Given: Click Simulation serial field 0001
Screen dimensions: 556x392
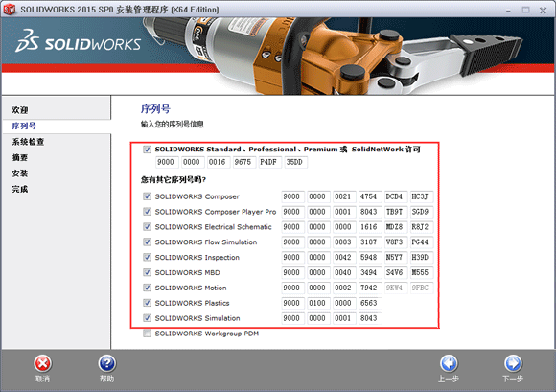Looking at the screenshot, I should tap(344, 318).
